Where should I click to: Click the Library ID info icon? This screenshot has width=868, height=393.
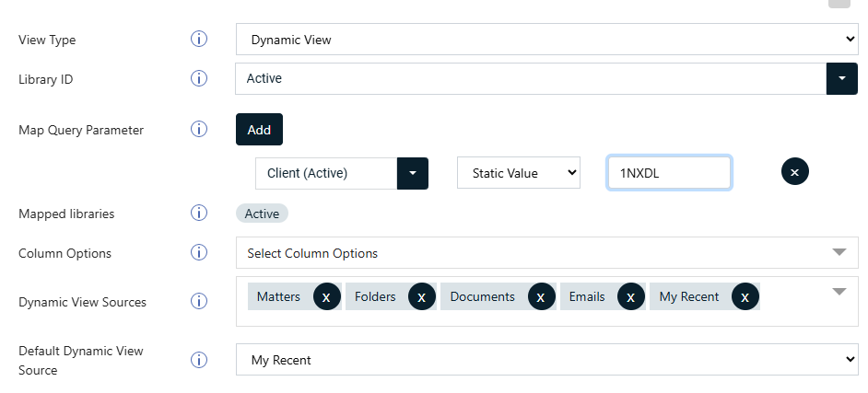(x=198, y=78)
